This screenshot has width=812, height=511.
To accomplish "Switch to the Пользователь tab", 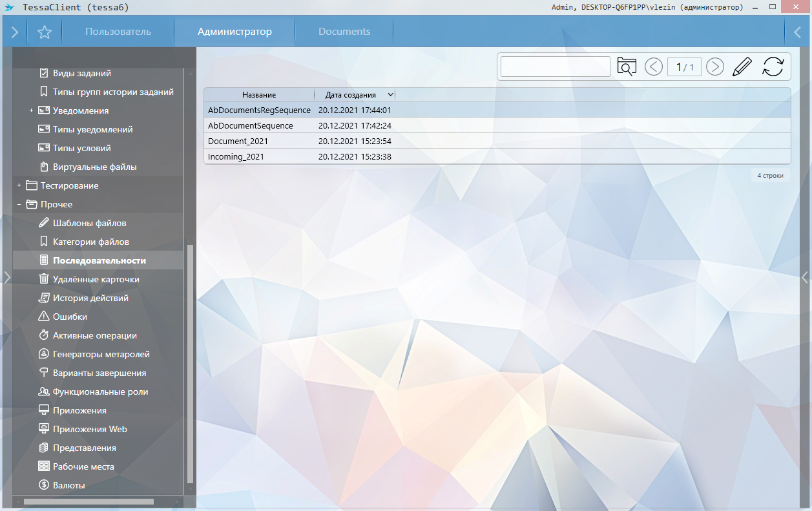I will click(118, 32).
